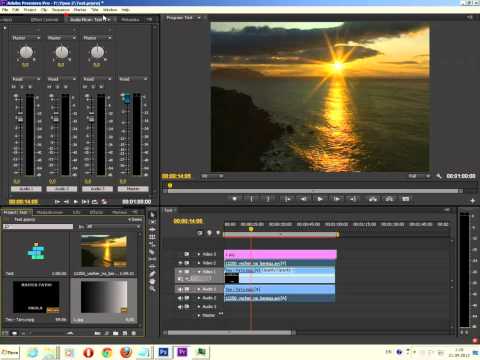Click the Lift button in Program monitor
This screenshot has height=360, width=480.
point(373,199)
